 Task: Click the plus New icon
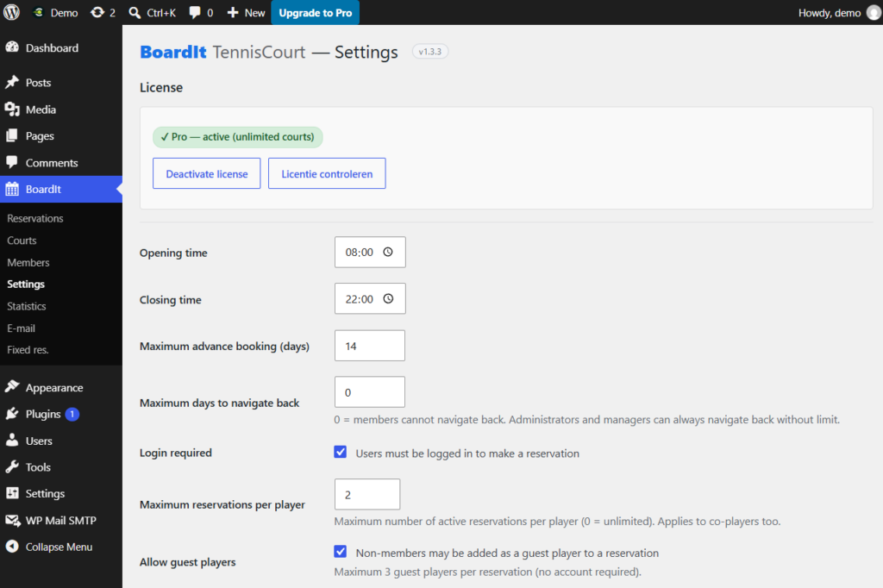pos(233,12)
